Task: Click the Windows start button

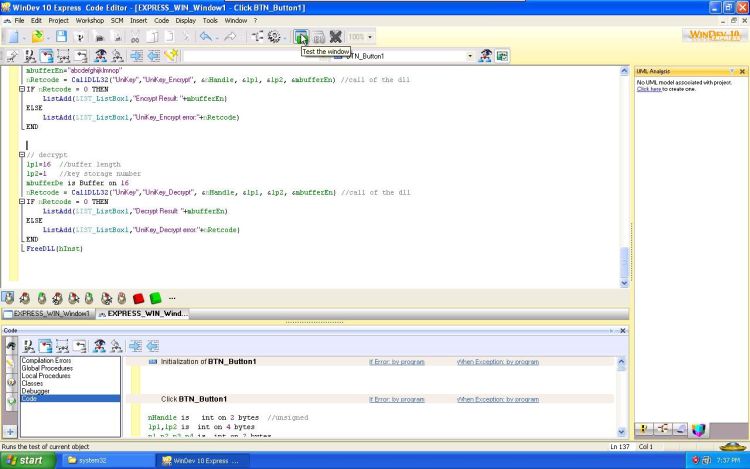Action: pos(28,460)
